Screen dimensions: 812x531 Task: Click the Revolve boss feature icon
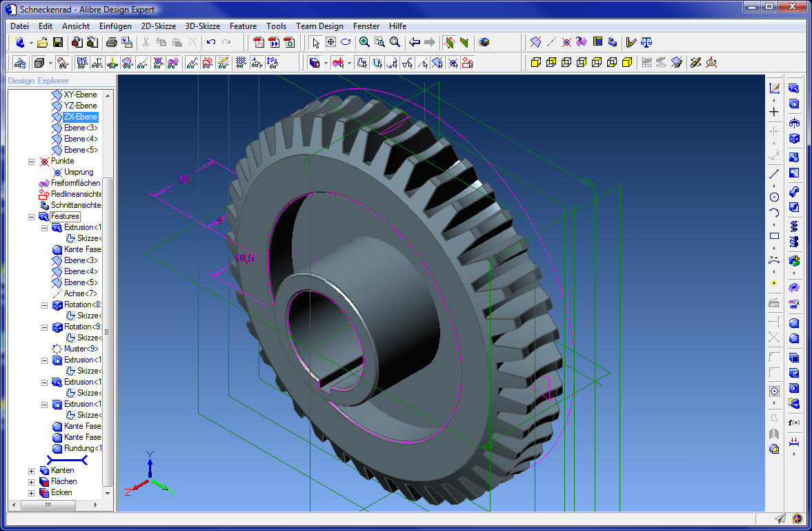[x=794, y=124]
